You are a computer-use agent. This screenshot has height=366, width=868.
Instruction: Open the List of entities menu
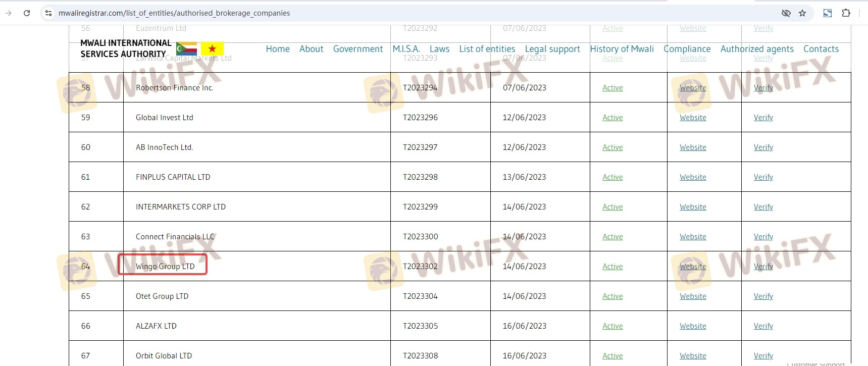[x=487, y=49]
